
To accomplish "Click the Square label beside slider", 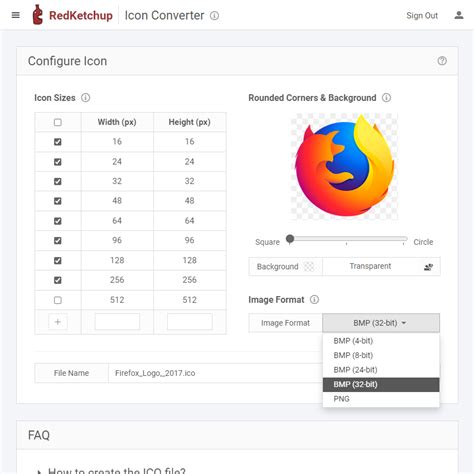I will pyautogui.click(x=267, y=242).
